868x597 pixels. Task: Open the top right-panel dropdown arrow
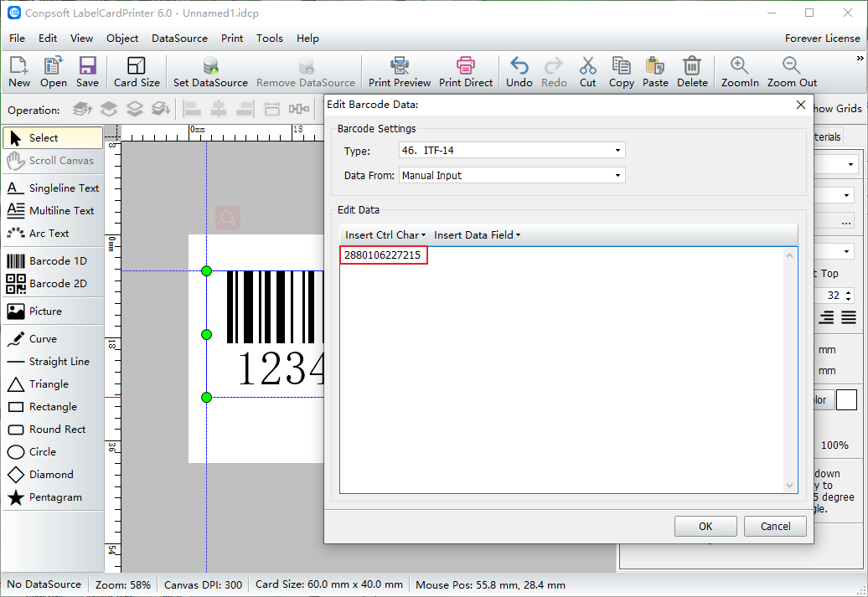[x=851, y=165]
